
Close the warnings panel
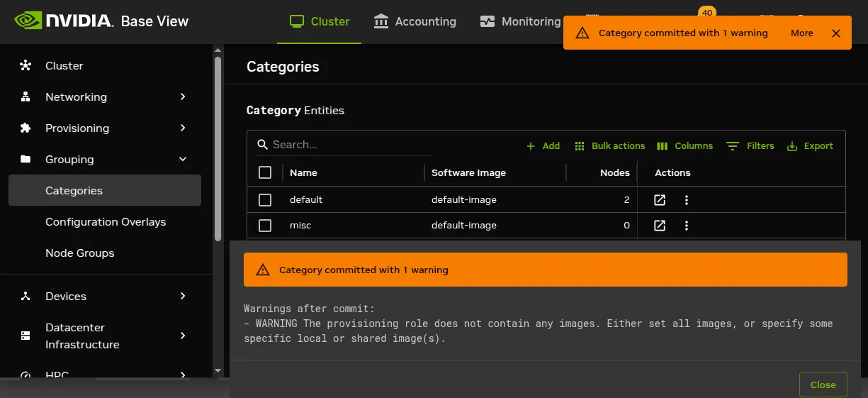click(823, 385)
